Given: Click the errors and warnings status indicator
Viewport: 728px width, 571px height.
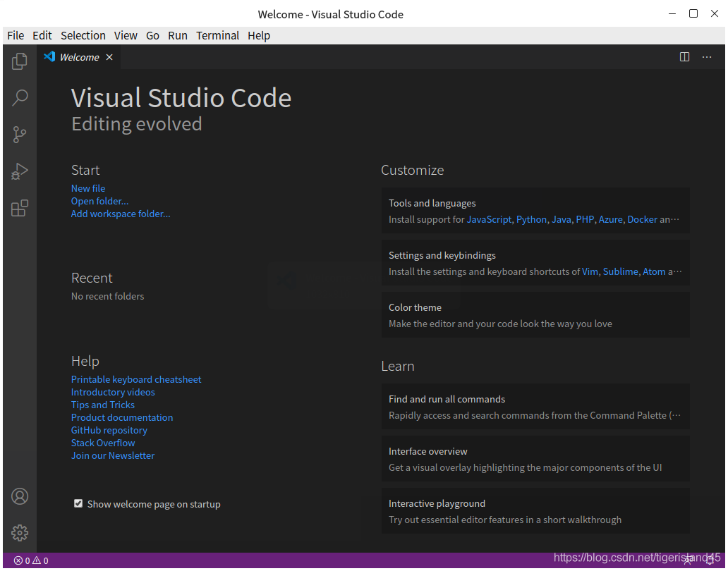Looking at the screenshot, I should [x=31, y=560].
